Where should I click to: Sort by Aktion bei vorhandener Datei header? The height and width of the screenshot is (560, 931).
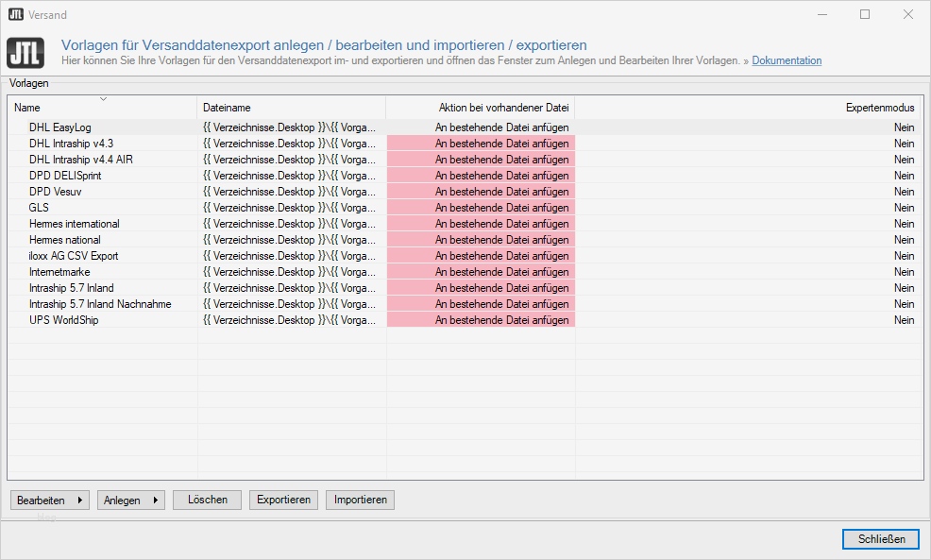coord(481,108)
